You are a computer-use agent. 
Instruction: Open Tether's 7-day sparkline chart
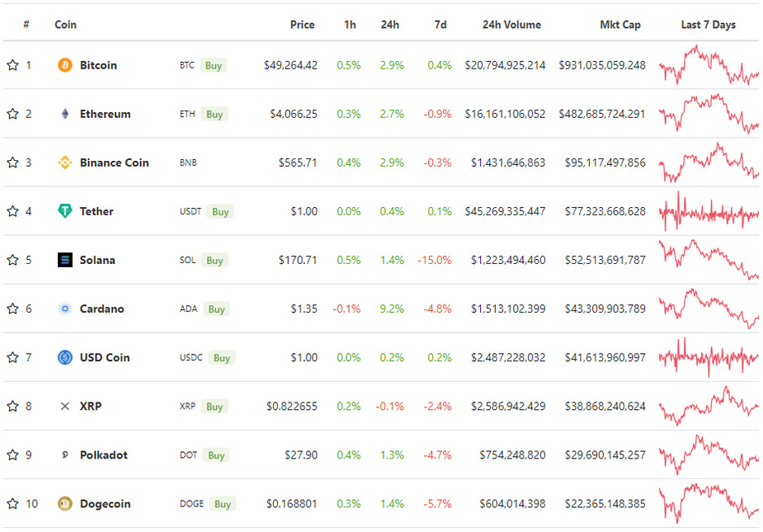709,211
